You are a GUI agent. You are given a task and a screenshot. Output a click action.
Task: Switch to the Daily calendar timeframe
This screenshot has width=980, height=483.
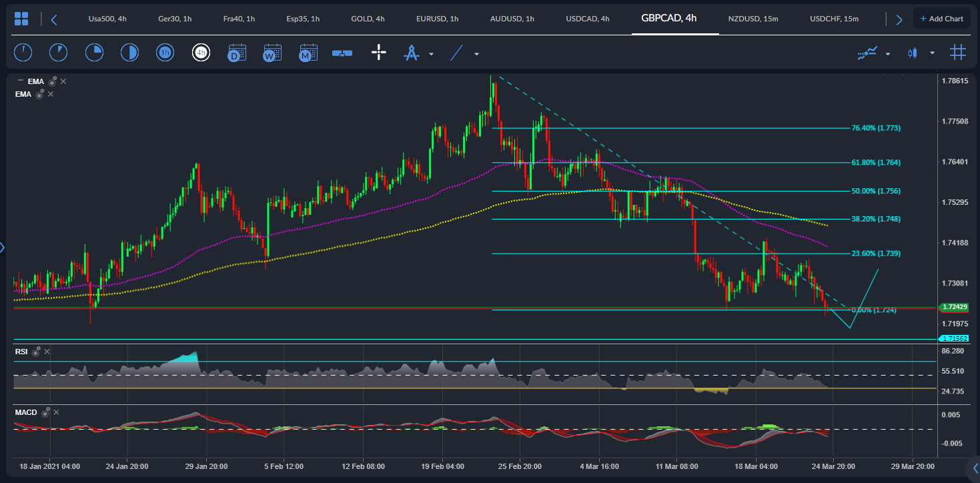point(237,53)
